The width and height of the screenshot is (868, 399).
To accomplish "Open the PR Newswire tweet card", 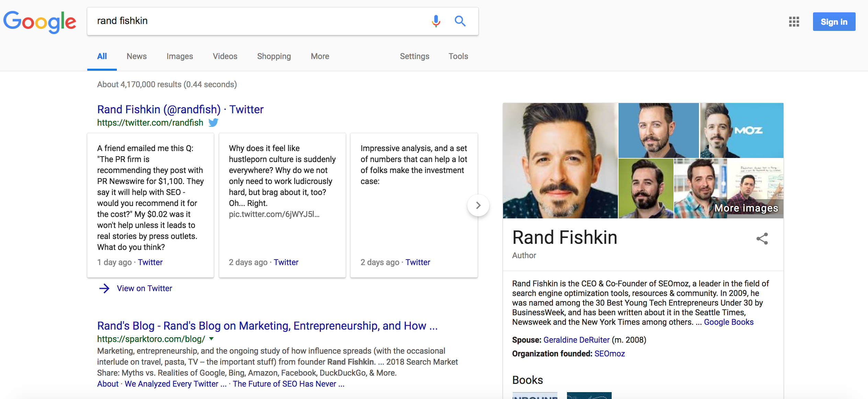I will [151, 205].
